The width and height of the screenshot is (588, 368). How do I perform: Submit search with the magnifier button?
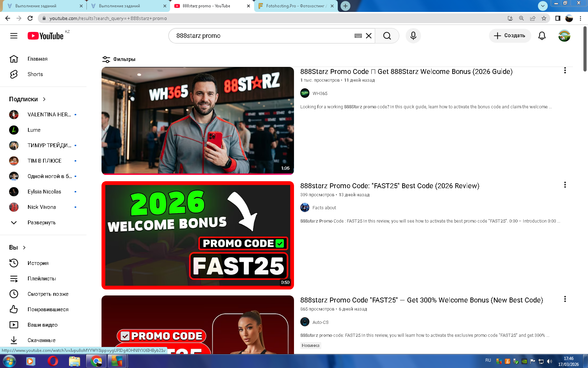pos(387,36)
